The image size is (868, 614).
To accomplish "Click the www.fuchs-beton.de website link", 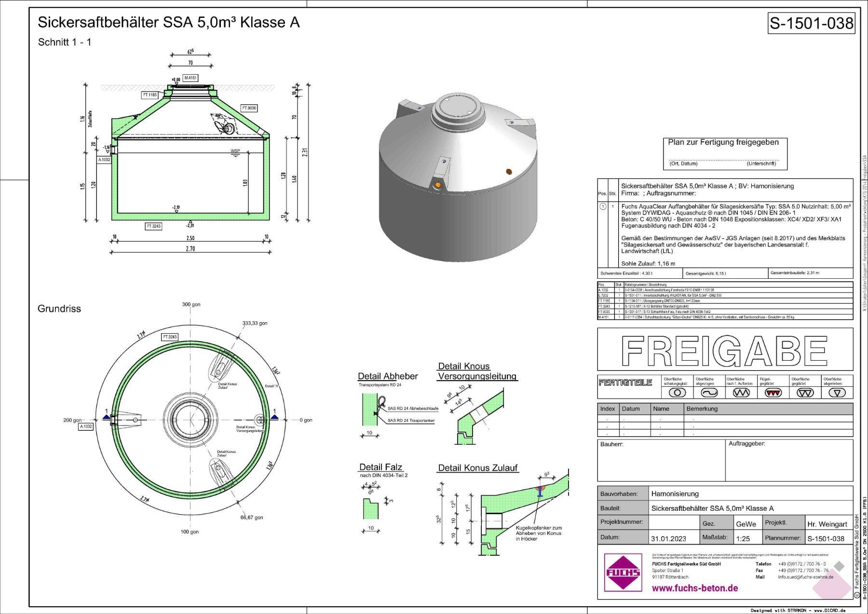I will click(694, 588).
